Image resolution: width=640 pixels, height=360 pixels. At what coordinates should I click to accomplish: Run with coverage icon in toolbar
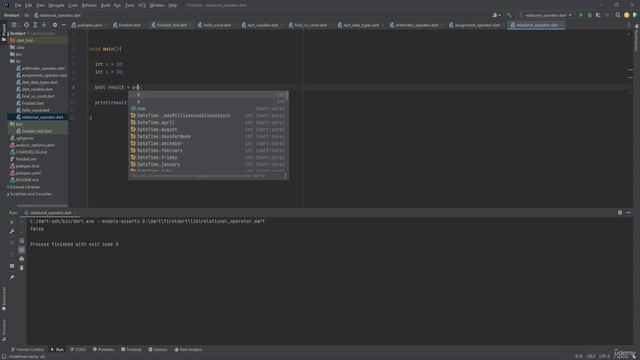(x=598, y=15)
